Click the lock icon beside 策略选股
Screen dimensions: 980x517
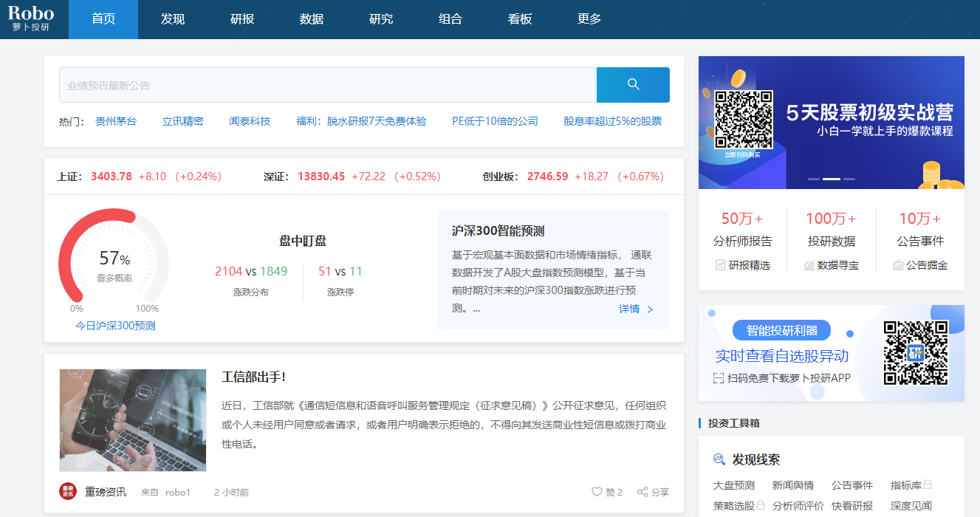pyautogui.click(x=761, y=504)
